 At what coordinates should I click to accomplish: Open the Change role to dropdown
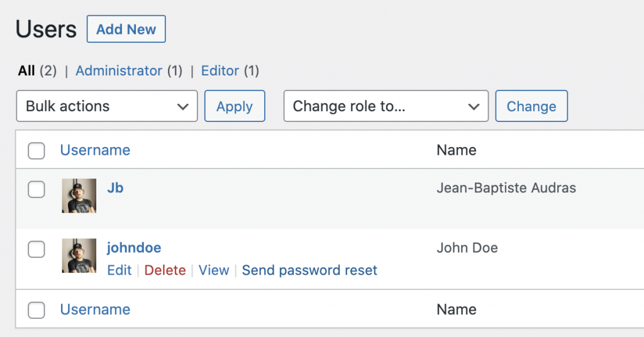click(386, 106)
